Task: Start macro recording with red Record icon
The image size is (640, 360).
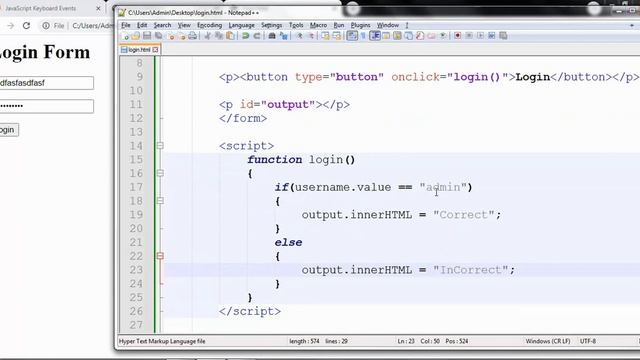Action: 458,36
